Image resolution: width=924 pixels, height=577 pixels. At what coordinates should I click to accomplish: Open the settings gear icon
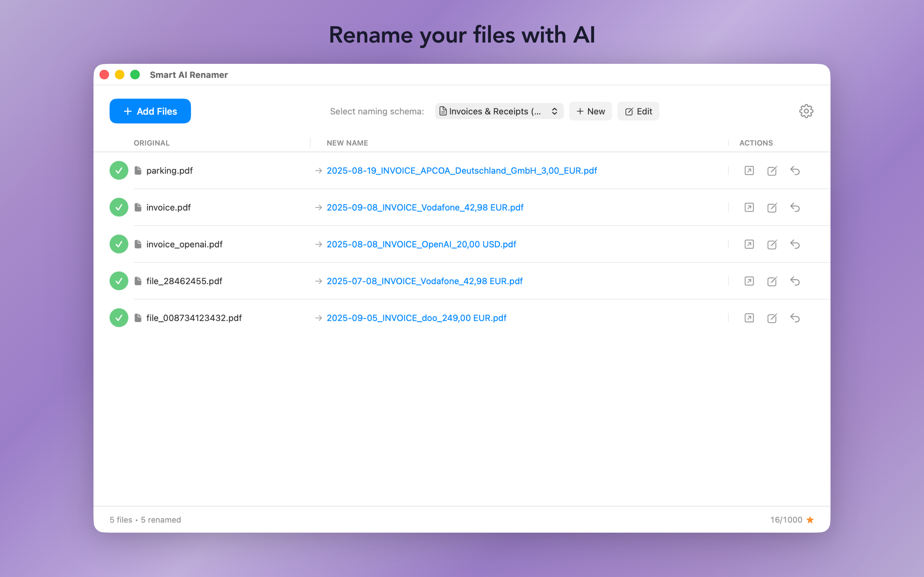pos(806,111)
